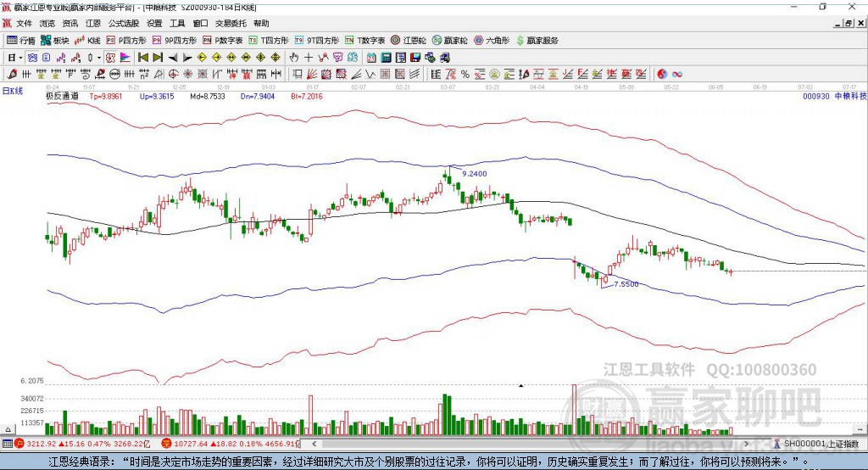
Task: Click the 9.2400 high price label
Action: point(475,173)
